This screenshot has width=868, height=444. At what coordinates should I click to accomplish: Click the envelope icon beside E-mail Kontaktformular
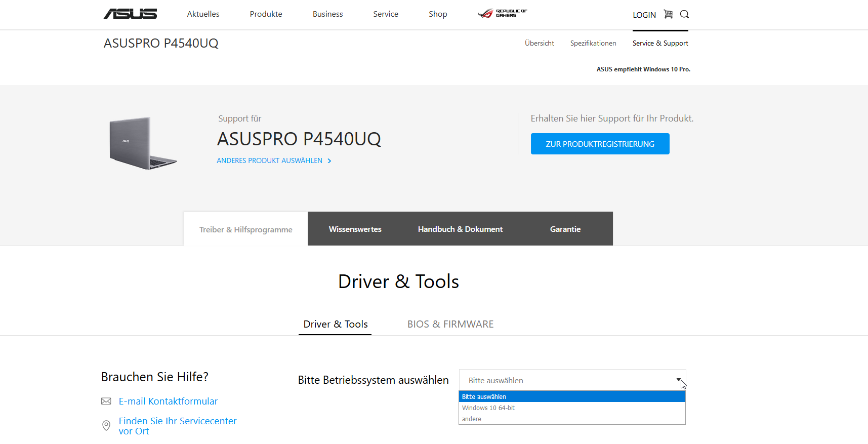106,401
